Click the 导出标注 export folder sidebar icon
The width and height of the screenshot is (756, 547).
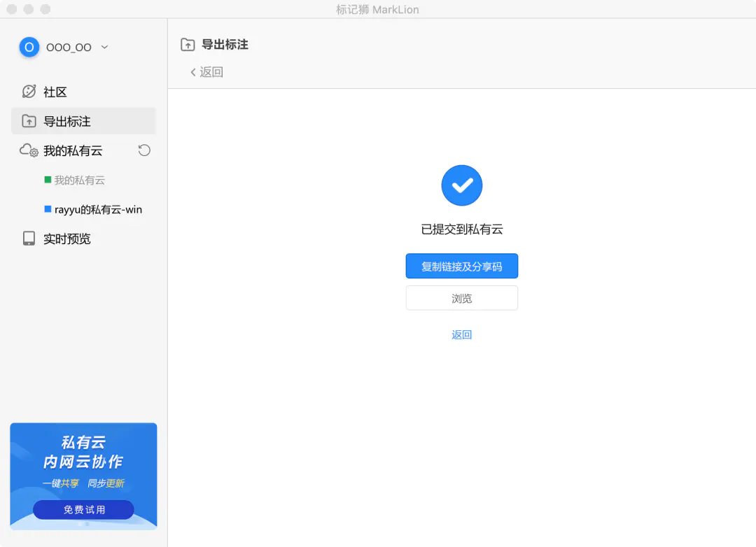(x=29, y=121)
